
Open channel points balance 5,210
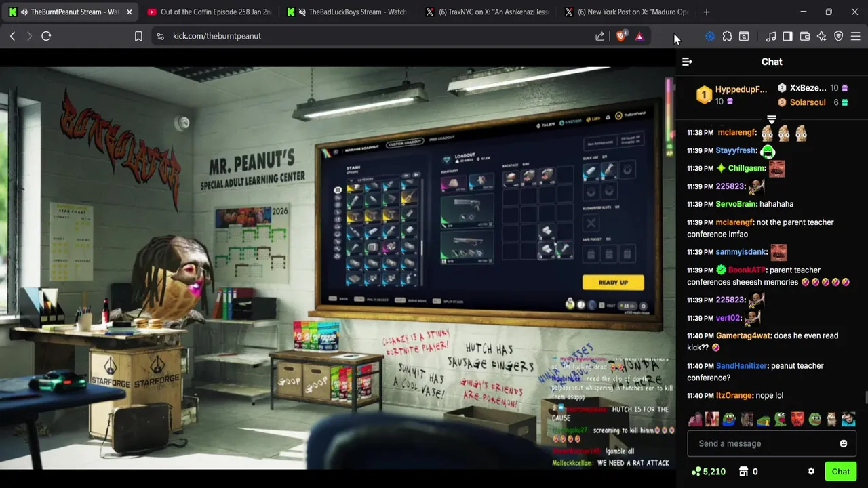(708, 472)
